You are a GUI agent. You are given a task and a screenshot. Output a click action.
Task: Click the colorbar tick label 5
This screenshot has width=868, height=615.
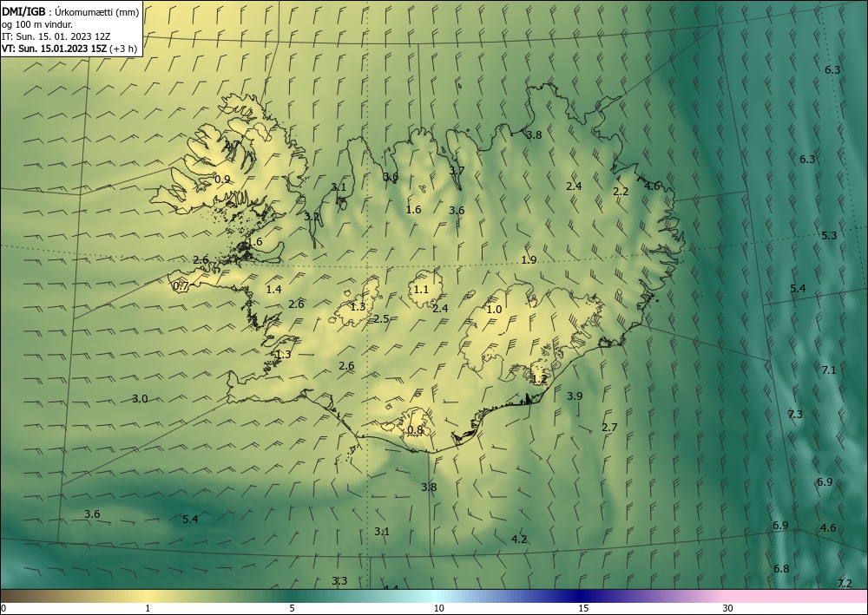(x=293, y=609)
